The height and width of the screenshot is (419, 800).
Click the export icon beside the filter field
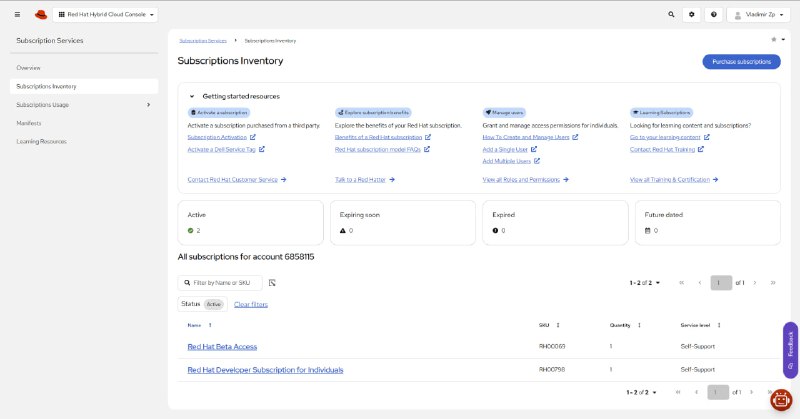tap(272, 283)
